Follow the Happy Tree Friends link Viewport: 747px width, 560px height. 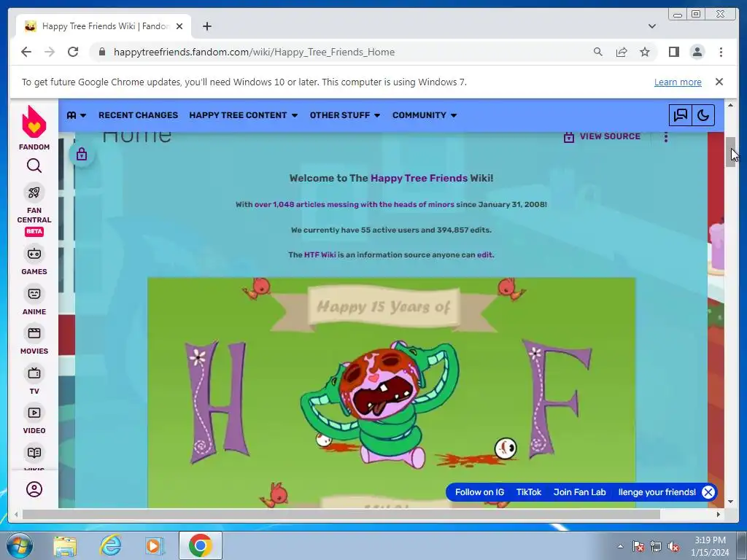click(419, 178)
